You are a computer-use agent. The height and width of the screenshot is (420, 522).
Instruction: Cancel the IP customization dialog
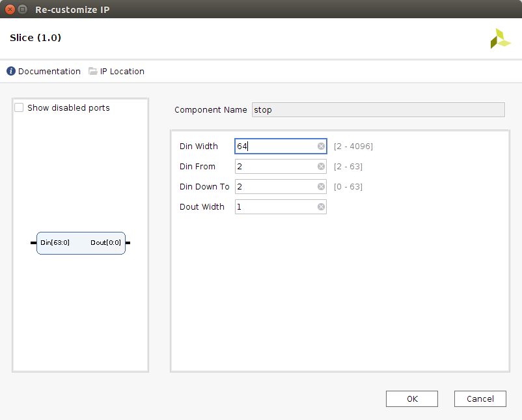(x=480, y=399)
